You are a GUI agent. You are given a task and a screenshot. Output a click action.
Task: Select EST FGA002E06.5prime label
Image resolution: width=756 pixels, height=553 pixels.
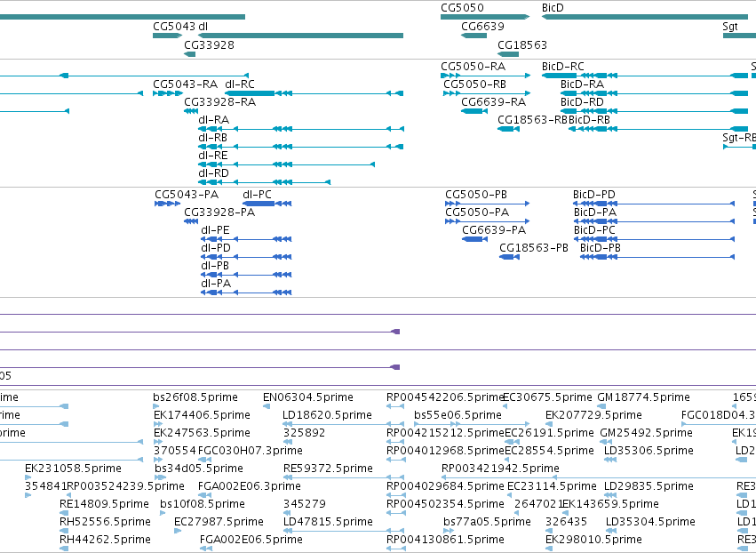(251, 540)
